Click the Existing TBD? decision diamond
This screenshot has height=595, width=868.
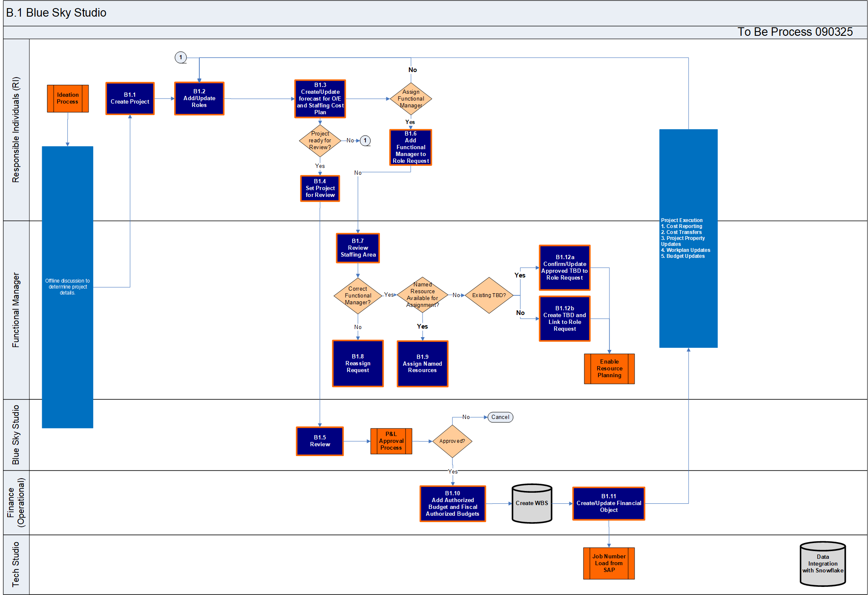(489, 295)
